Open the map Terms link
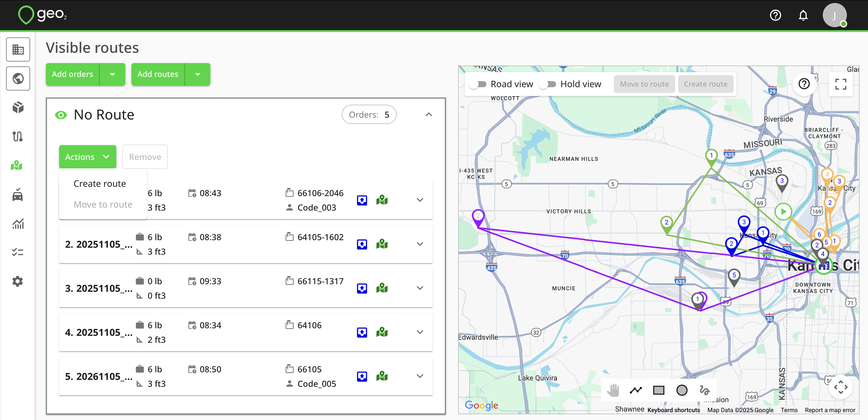The height and width of the screenshot is (420, 868). click(789, 410)
